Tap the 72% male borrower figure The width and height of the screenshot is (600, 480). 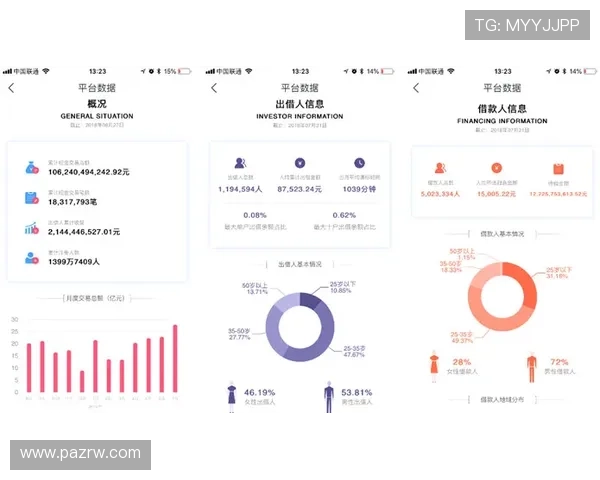559,362
